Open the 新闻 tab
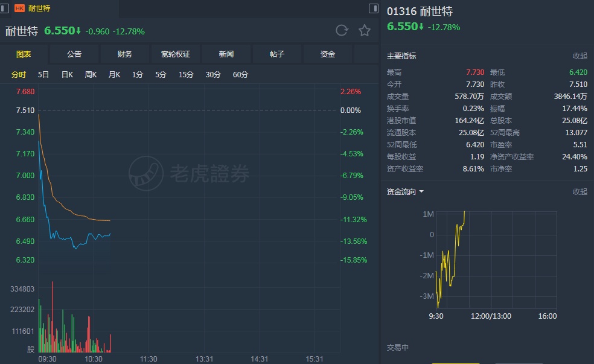This screenshot has height=364, width=594. (x=226, y=54)
